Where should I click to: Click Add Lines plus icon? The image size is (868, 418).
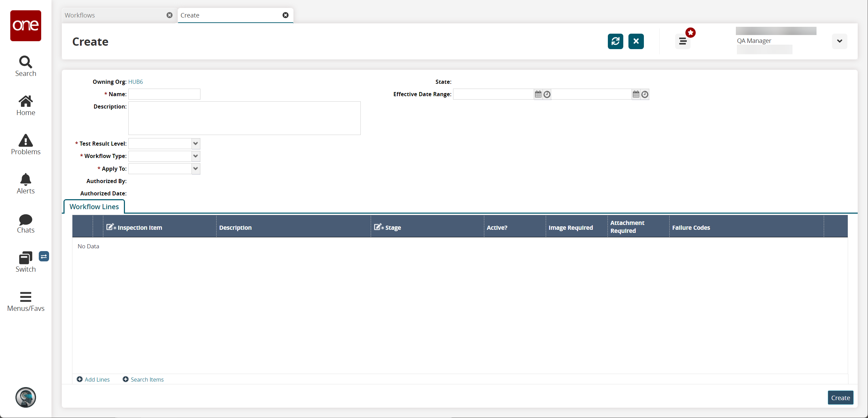pyautogui.click(x=80, y=379)
